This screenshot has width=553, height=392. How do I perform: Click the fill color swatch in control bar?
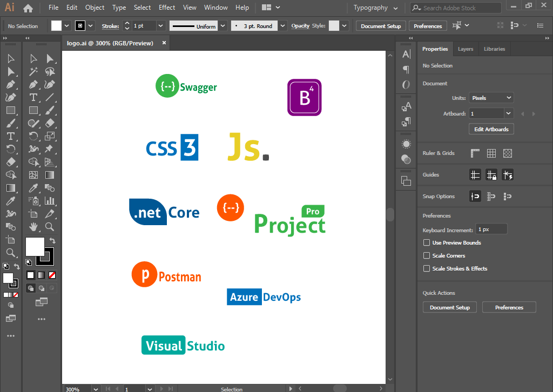[56, 26]
